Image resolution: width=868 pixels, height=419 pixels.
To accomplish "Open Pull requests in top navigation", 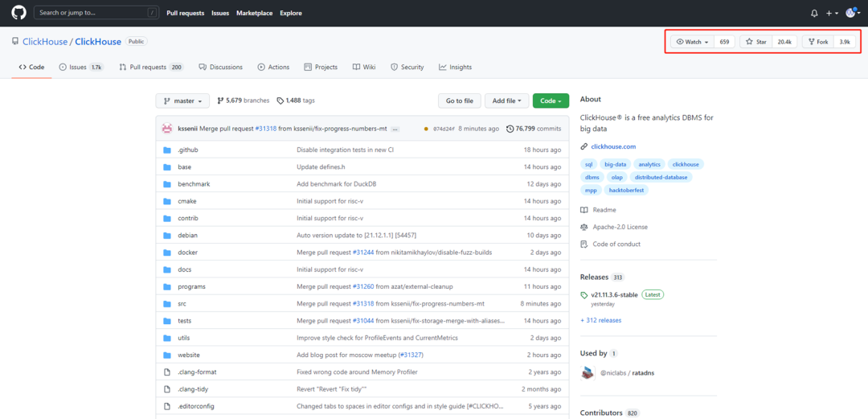I will tap(186, 13).
